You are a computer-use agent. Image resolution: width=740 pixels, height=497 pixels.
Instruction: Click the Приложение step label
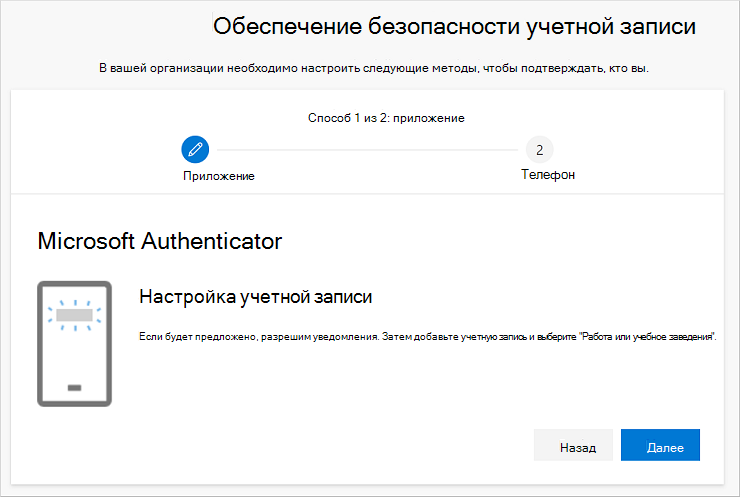219,176
